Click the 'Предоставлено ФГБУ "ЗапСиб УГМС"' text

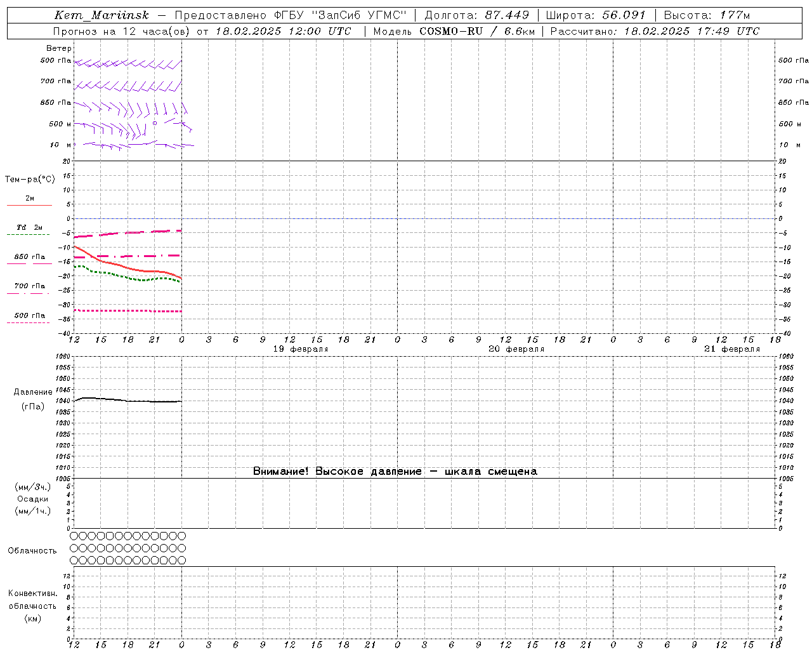coord(290,15)
